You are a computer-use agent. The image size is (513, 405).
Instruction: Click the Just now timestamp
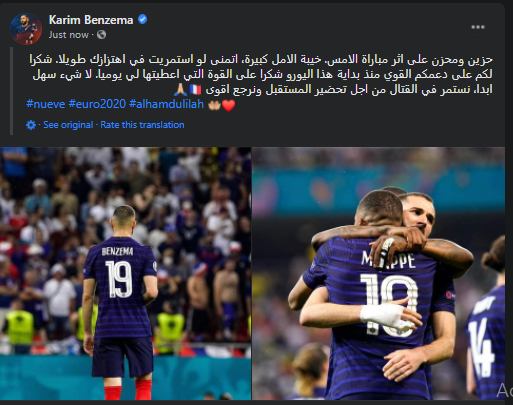[x=68, y=35]
